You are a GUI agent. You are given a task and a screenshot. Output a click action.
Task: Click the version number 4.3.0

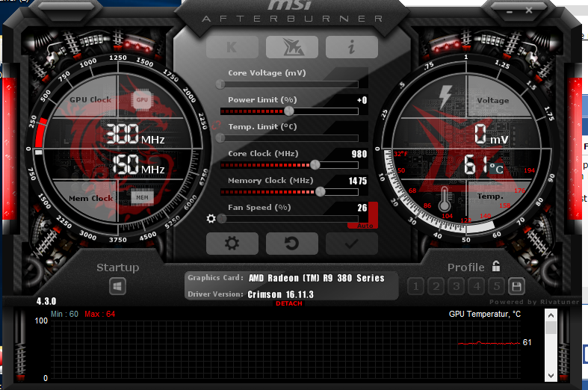pos(46,301)
